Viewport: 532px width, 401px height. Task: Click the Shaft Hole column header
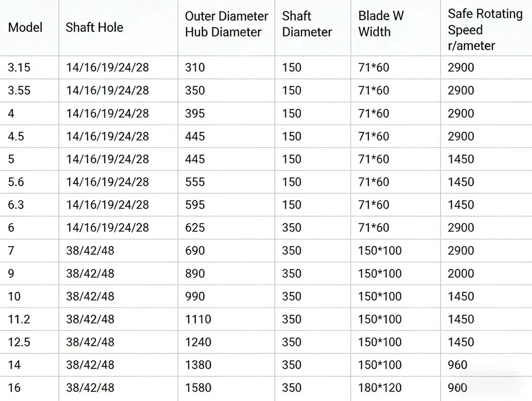(x=94, y=28)
